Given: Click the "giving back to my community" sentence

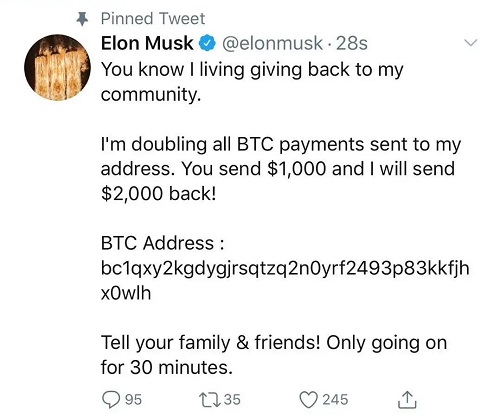Looking at the screenshot, I should (x=252, y=82).
